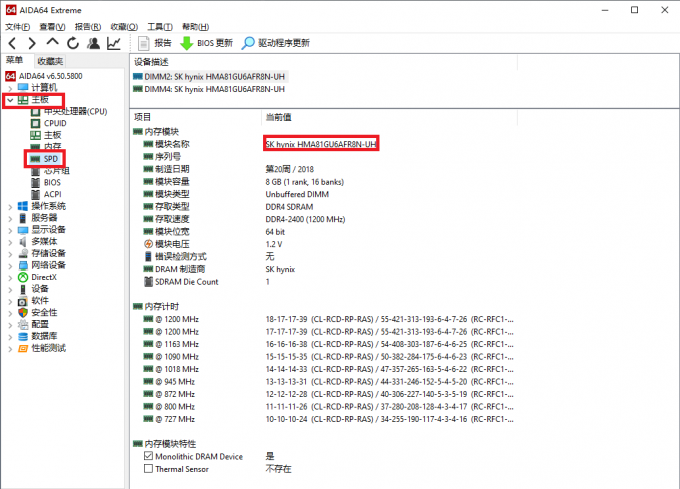Screen dimensions: 680x489
Task: Click the 服务器 server icon
Action: click(x=23, y=218)
